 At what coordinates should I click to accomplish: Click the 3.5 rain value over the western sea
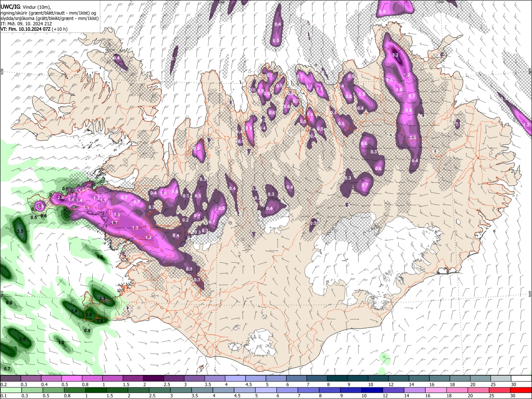(20, 231)
